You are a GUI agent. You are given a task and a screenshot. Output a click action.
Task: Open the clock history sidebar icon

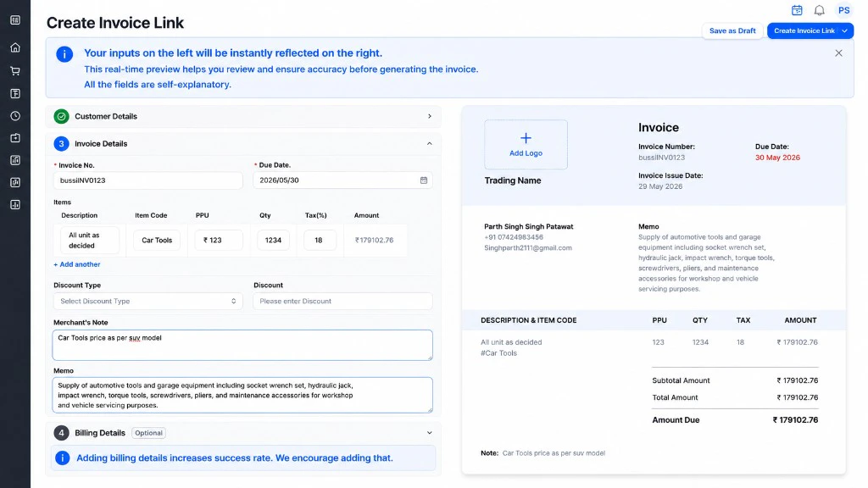(x=15, y=115)
